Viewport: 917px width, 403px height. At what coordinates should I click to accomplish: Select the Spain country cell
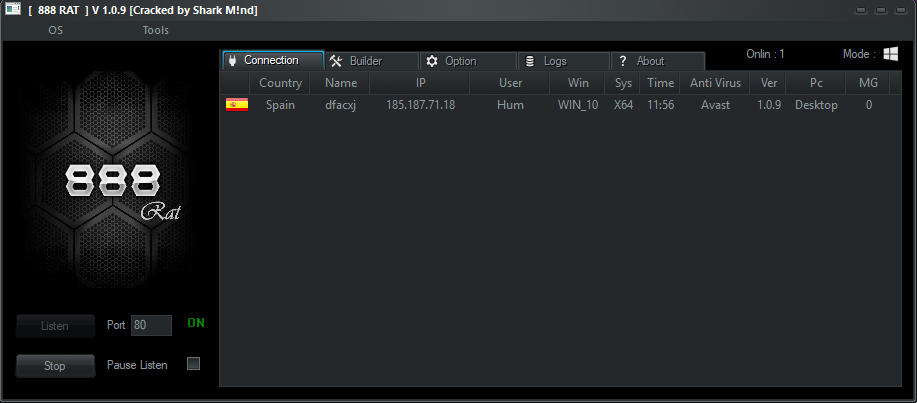pyautogui.click(x=280, y=105)
